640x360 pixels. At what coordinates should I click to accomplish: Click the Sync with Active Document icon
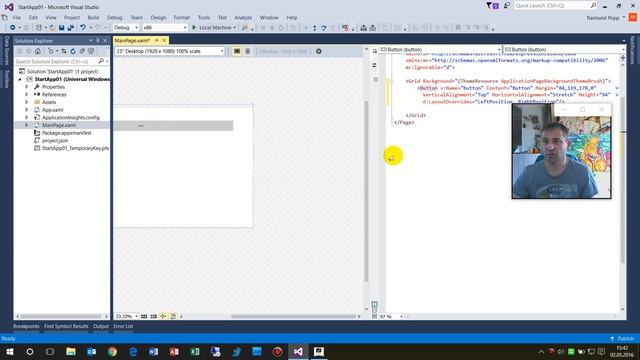click(x=64, y=51)
